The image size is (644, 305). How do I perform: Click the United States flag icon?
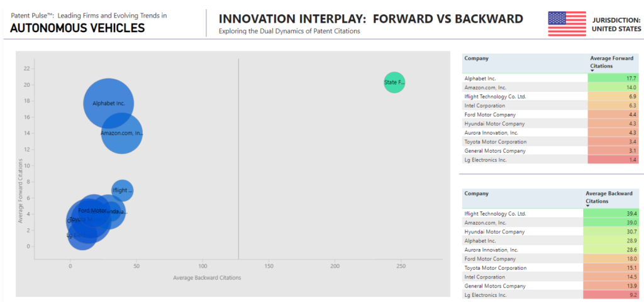[x=566, y=24]
